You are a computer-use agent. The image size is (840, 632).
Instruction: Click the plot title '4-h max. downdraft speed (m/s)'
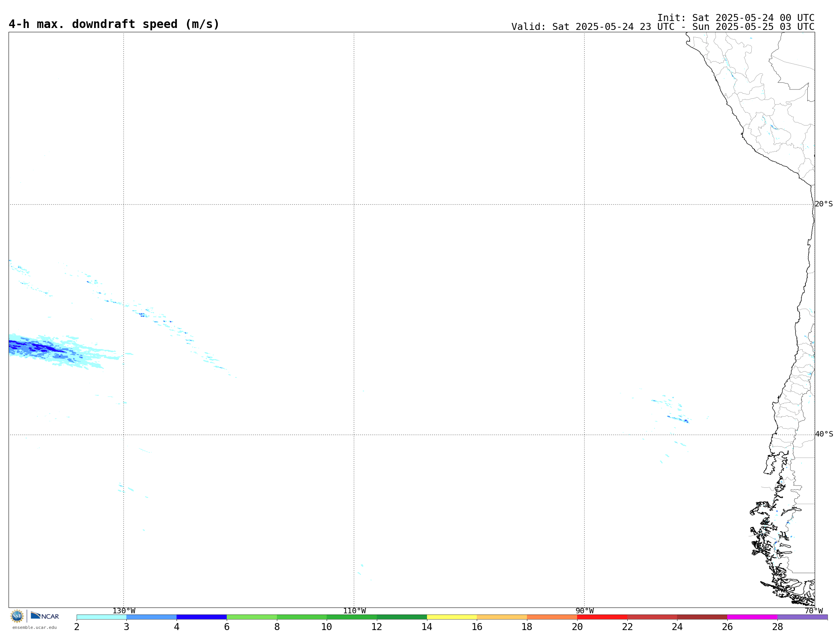point(114,24)
